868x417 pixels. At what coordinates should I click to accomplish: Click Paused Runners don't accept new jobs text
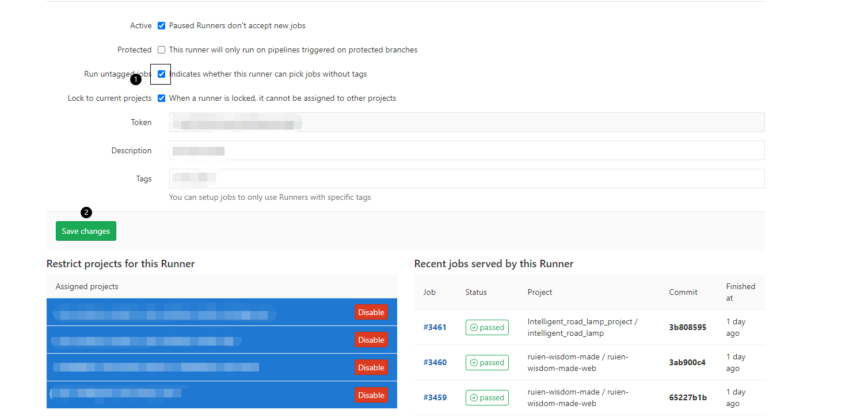coord(237,26)
